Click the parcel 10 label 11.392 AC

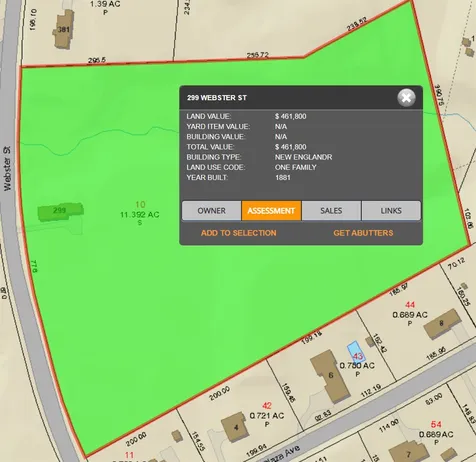point(140,215)
